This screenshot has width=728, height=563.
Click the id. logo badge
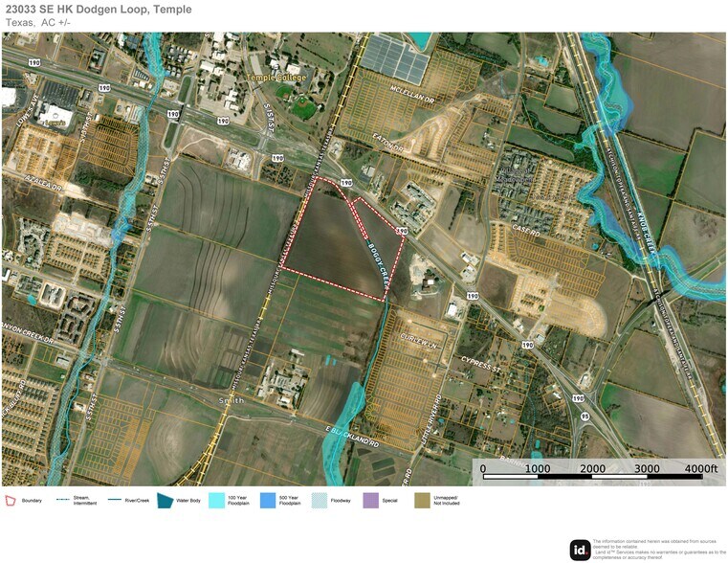[x=581, y=551]
